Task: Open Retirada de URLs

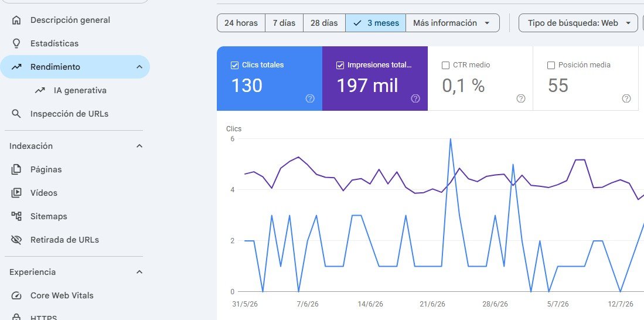Action: coord(64,240)
